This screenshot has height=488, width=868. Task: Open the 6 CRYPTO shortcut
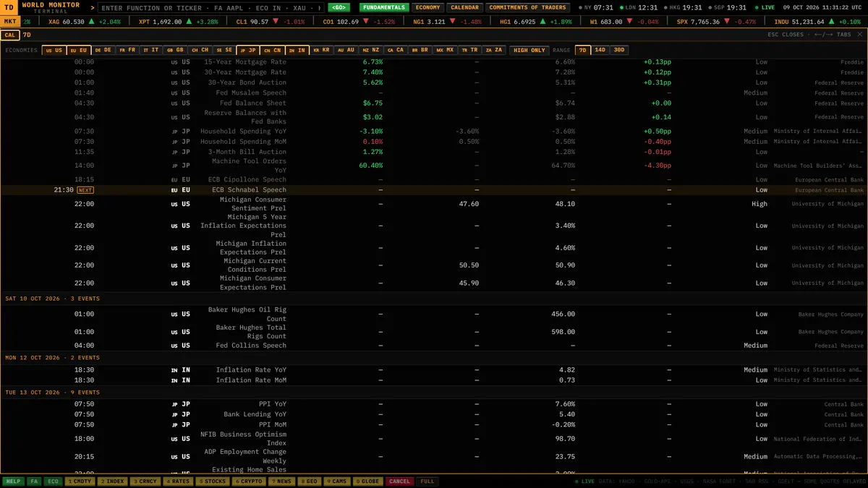[x=249, y=481]
